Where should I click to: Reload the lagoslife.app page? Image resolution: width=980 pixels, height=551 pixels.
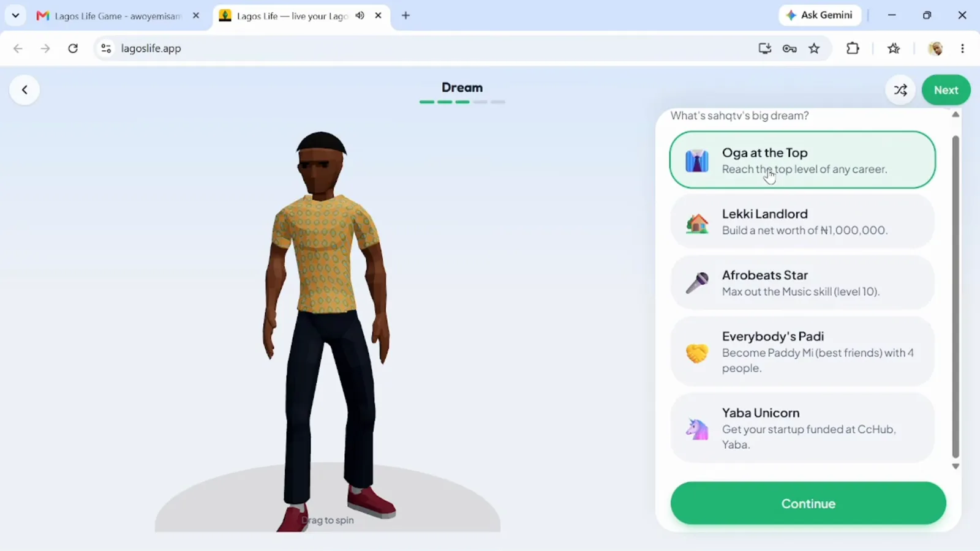73,48
